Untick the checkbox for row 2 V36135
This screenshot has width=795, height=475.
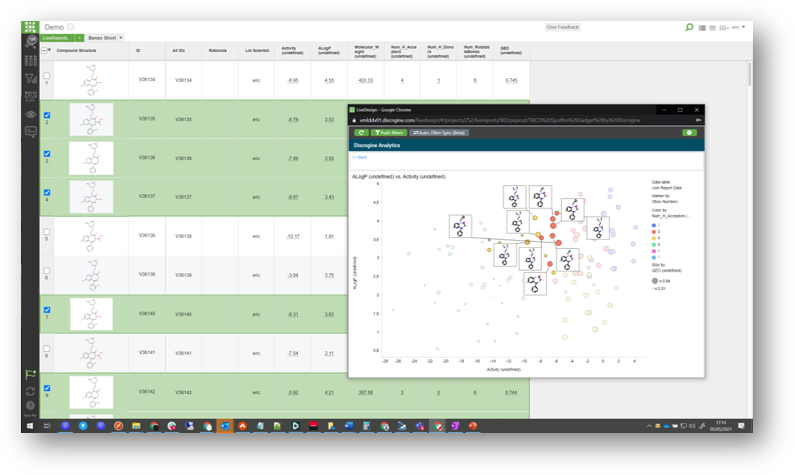[47, 115]
